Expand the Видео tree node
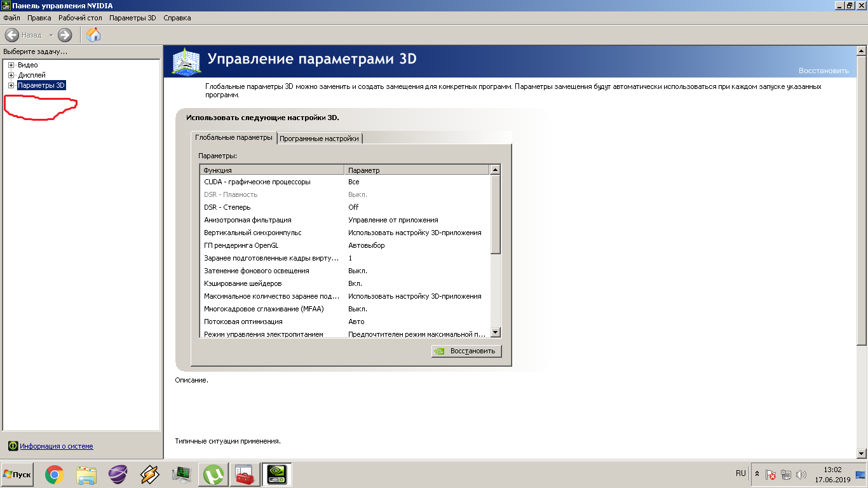Viewport: 868px width, 488px height. 11,65
